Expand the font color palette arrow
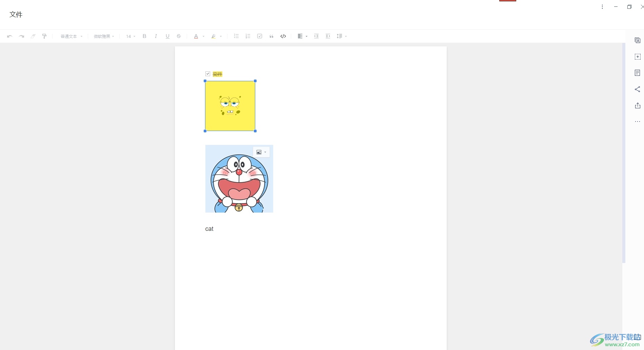Screen dimensions: 644x350 tap(203, 37)
